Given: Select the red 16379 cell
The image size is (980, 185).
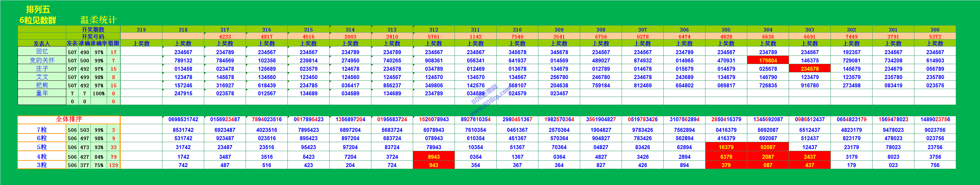Looking at the screenshot, I should pos(726,147).
